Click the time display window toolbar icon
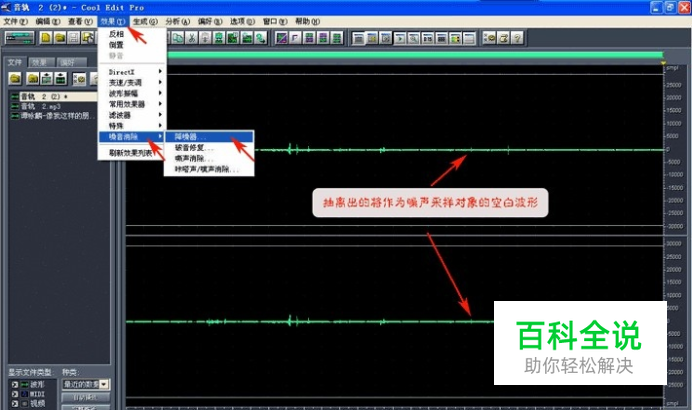Screen dimensions: 692x410 tap(427, 38)
